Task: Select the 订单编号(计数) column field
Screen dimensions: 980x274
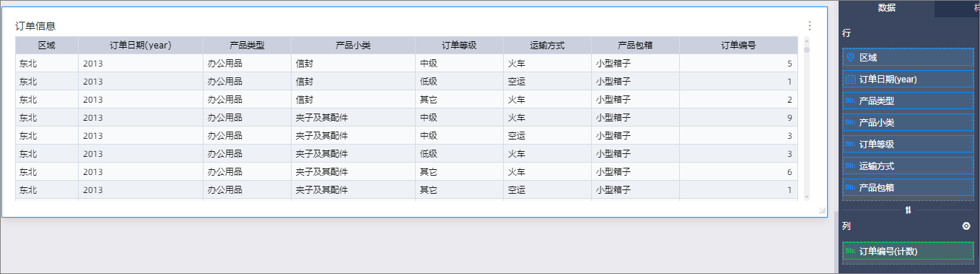Action: coord(908,251)
